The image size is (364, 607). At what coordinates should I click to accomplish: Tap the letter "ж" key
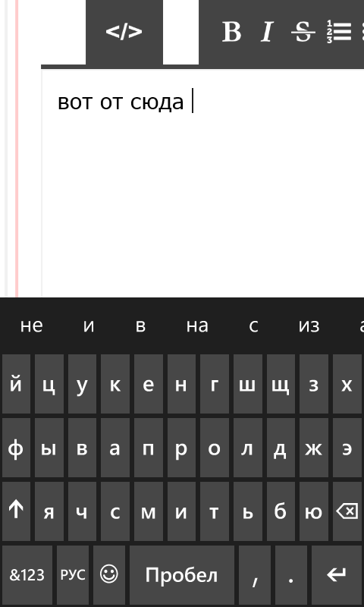pyautogui.click(x=314, y=448)
